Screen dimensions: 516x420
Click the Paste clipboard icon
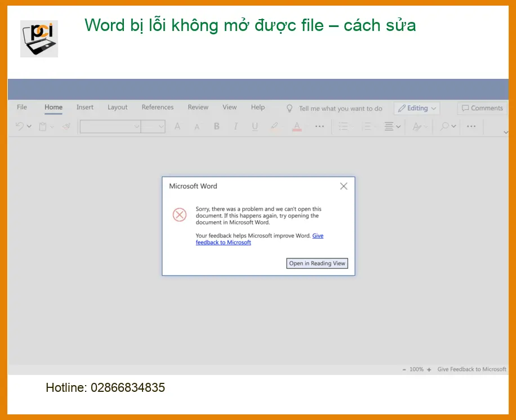[x=43, y=126]
